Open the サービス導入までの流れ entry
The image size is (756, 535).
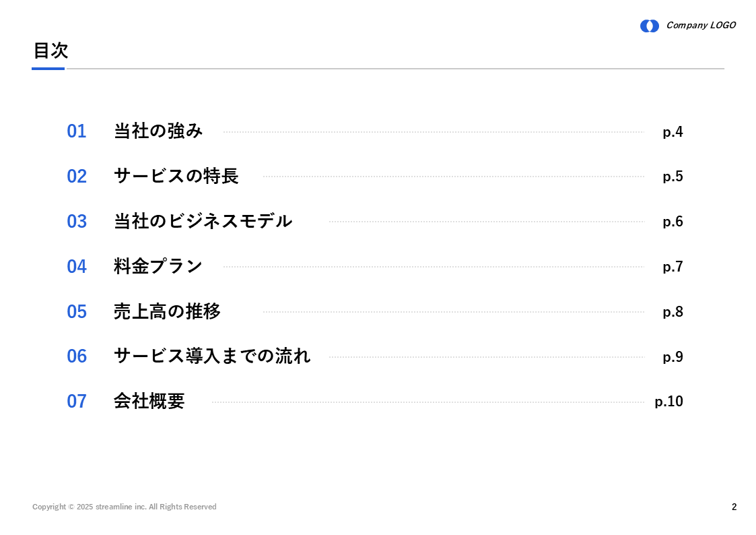(212, 356)
